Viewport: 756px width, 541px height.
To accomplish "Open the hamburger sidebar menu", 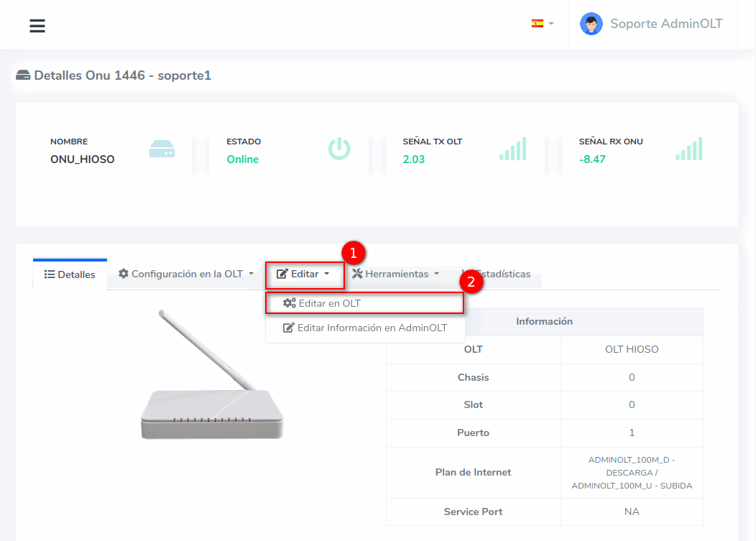I will tap(37, 26).
